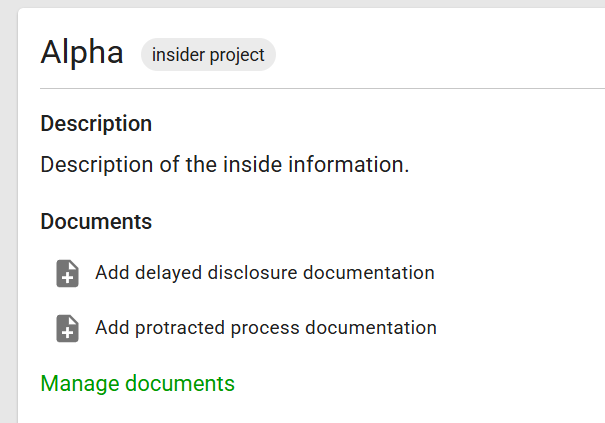Open the Manage documents link
605x423 pixels.
(137, 384)
